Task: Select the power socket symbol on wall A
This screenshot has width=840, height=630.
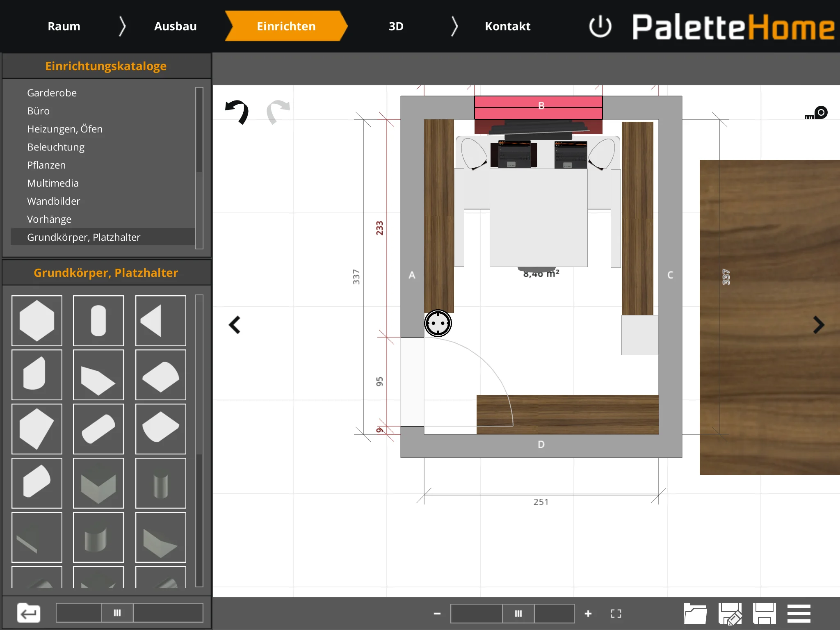Action: click(438, 323)
